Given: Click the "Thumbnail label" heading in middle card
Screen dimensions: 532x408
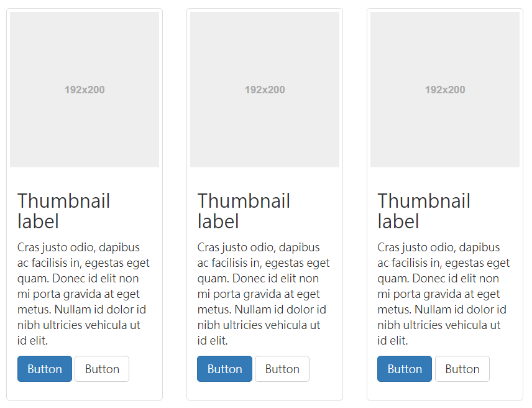Looking at the screenshot, I should coord(244,211).
